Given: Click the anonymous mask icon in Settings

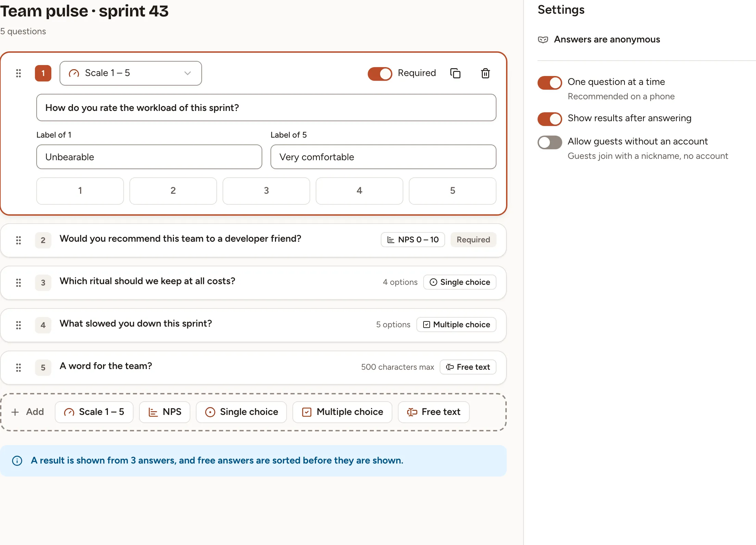Looking at the screenshot, I should [x=543, y=40].
